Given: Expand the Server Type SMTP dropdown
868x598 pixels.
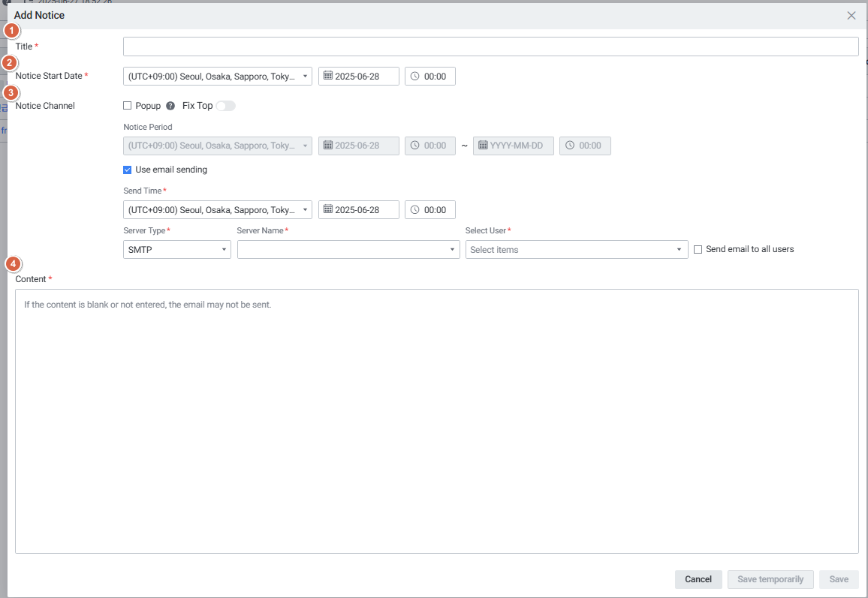Looking at the screenshot, I should (x=176, y=250).
